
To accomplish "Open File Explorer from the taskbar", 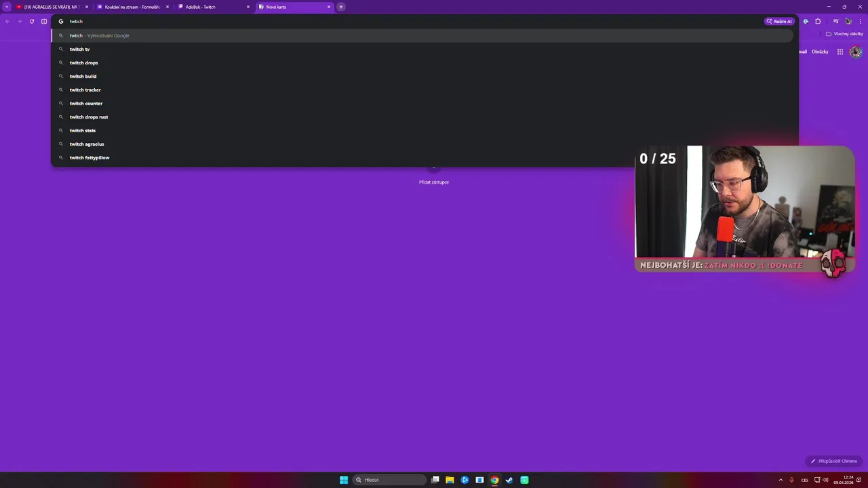I will (x=450, y=480).
